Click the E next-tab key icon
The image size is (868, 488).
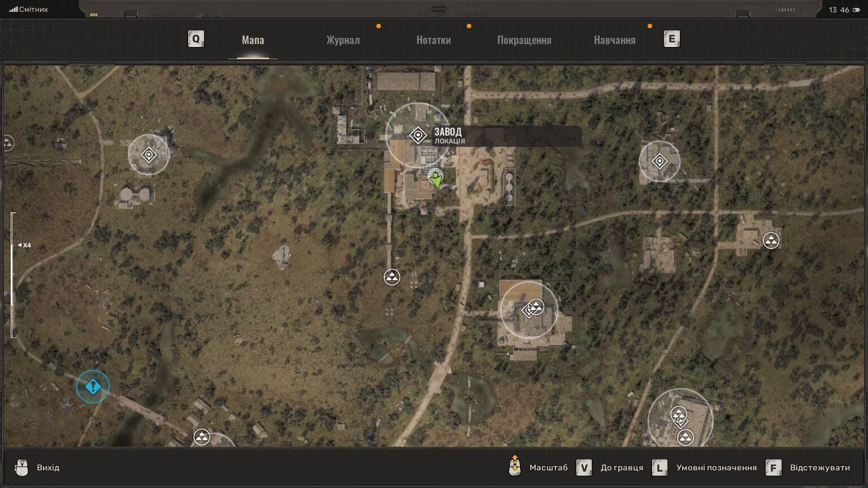coord(671,39)
